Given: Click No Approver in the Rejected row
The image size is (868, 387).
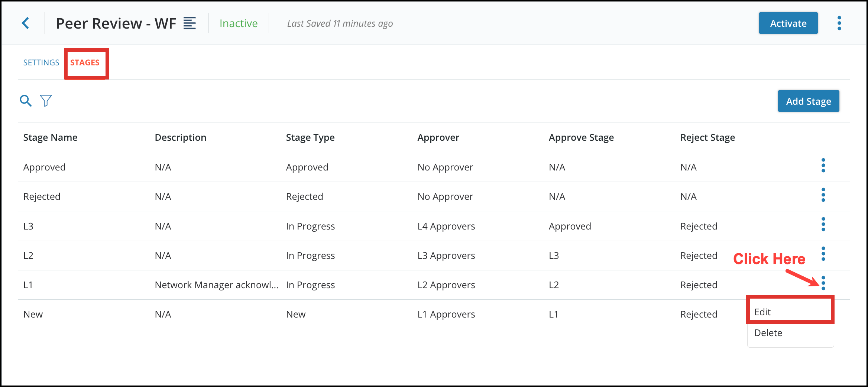Looking at the screenshot, I should [x=445, y=196].
